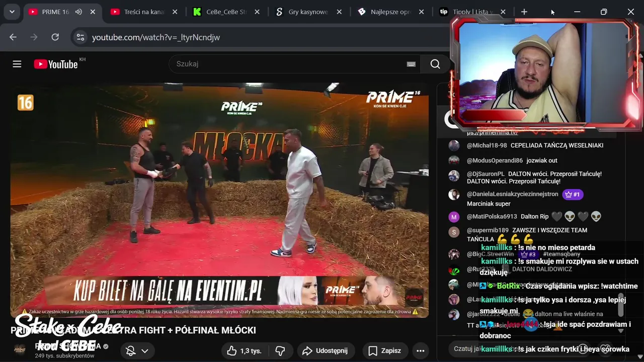This screenshot has height=362, width=644.
Task: Click the 16 age rating badge on video
Action: pos(25,103)
